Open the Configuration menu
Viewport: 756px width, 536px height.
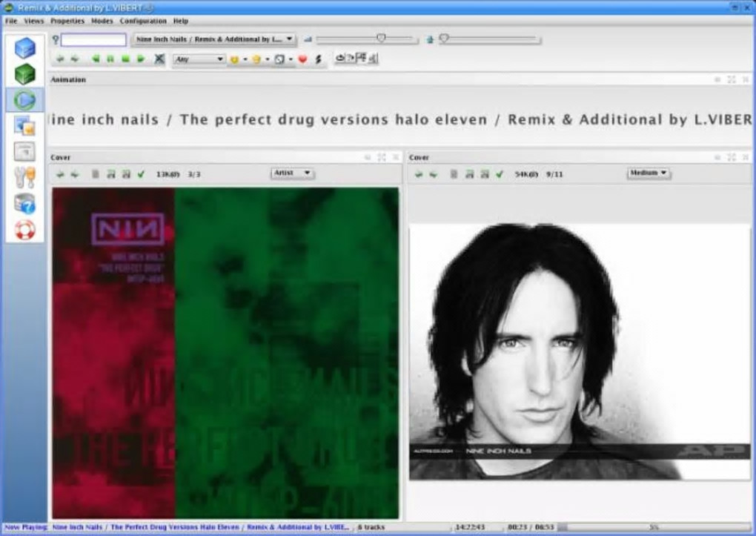[143, 21]
